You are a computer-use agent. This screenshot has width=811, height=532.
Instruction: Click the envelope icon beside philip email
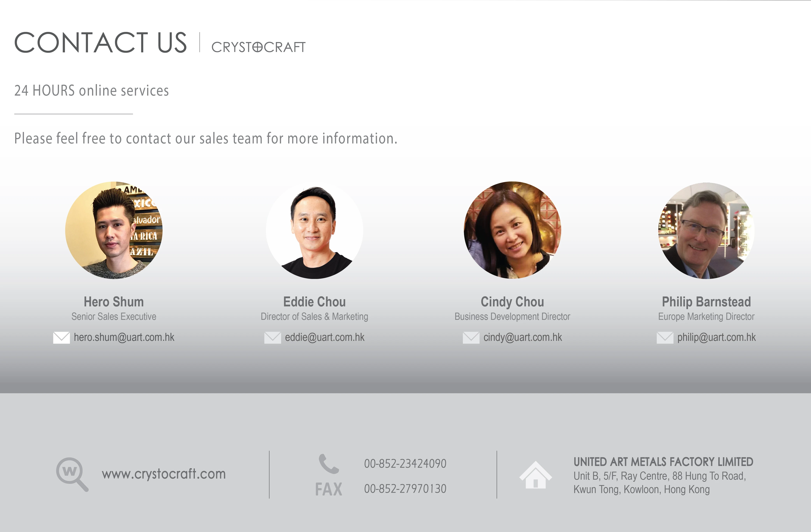pos(665,337)
